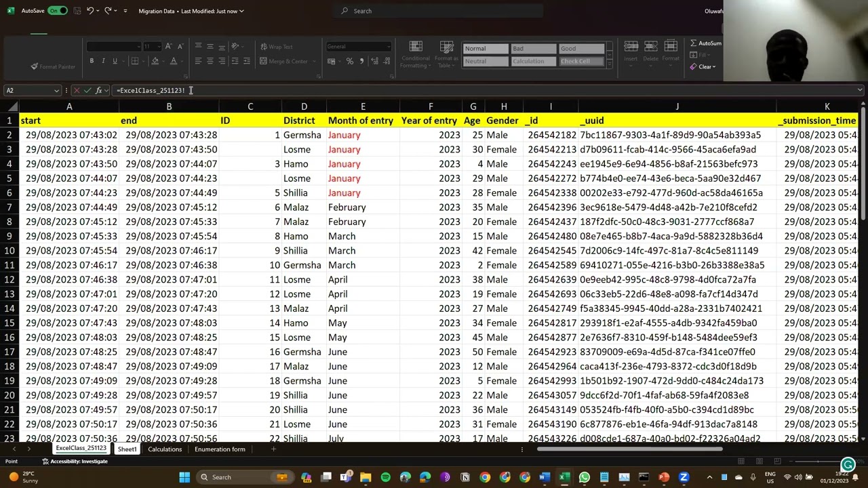
Task: Switch to Enumeration form sheet tab
Action: [x=220, y=449]
